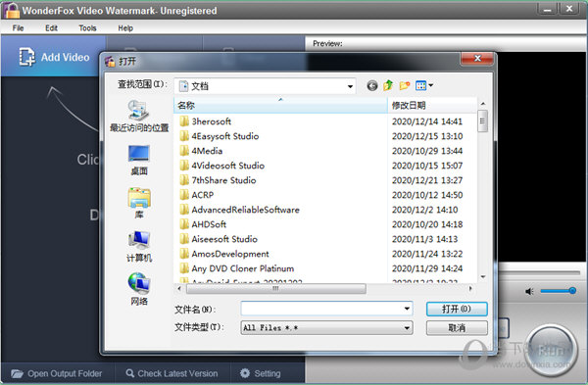The width and height of the screenshot is (588, 385).
Task: Select the 3herosoft folder icon
Action: pos(184,121)
